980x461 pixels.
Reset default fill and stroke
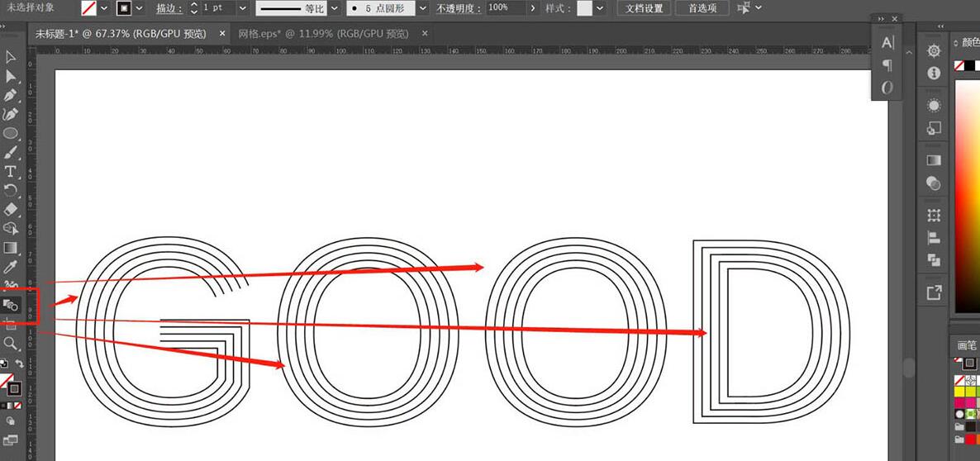pos(4,363)
